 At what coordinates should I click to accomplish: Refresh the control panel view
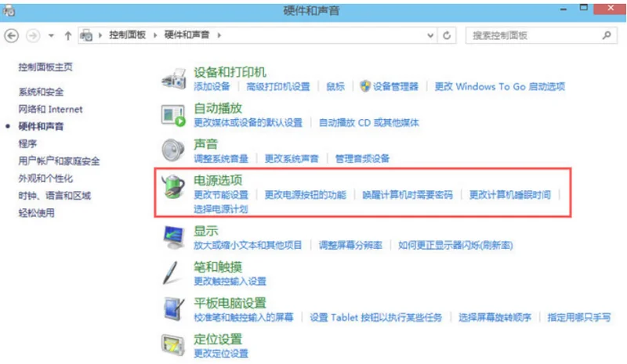[x=447, y=35]
